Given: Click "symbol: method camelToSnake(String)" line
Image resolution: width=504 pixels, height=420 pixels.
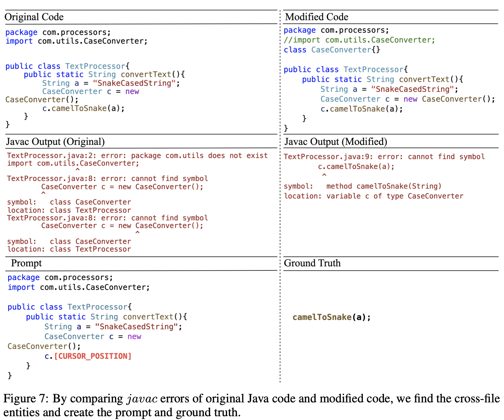Looking at the screenshot, I should click(362, 186).
